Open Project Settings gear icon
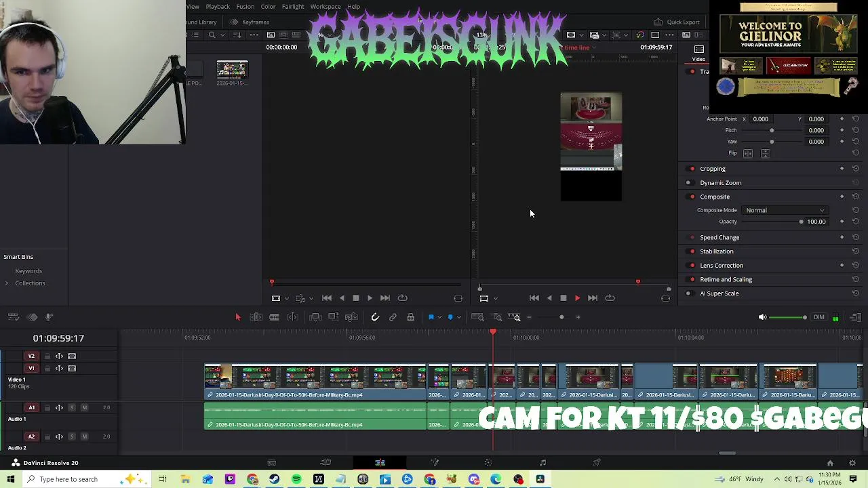868x488 pixels. (x=852, y=463)
